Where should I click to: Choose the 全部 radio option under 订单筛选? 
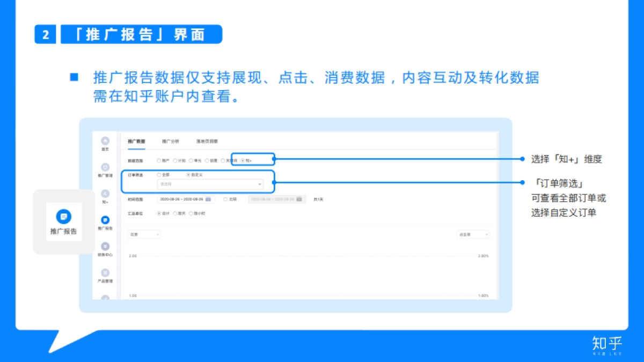pos(159,175)
